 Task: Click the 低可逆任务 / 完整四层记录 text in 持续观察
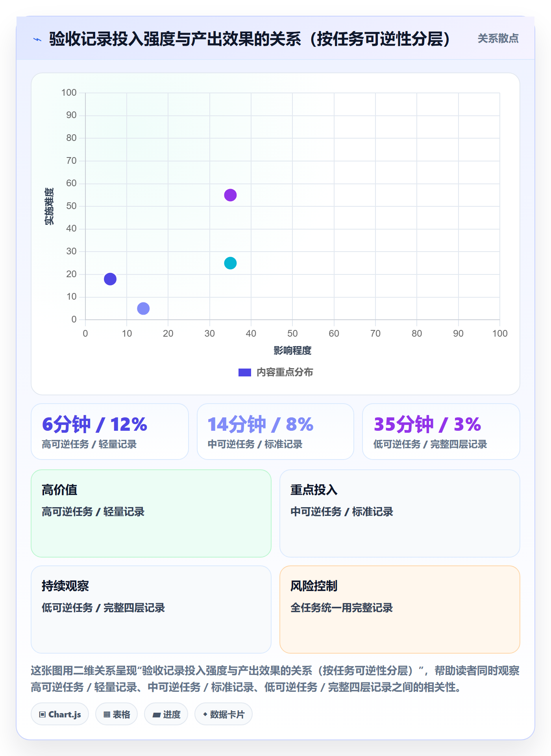(103, 608)
